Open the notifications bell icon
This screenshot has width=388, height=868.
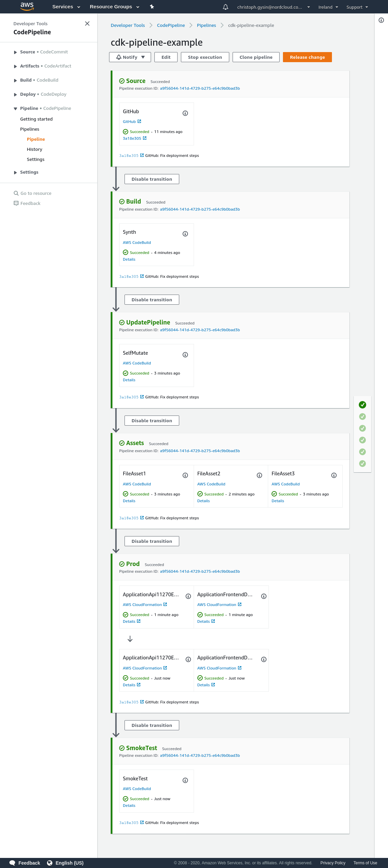225,7
